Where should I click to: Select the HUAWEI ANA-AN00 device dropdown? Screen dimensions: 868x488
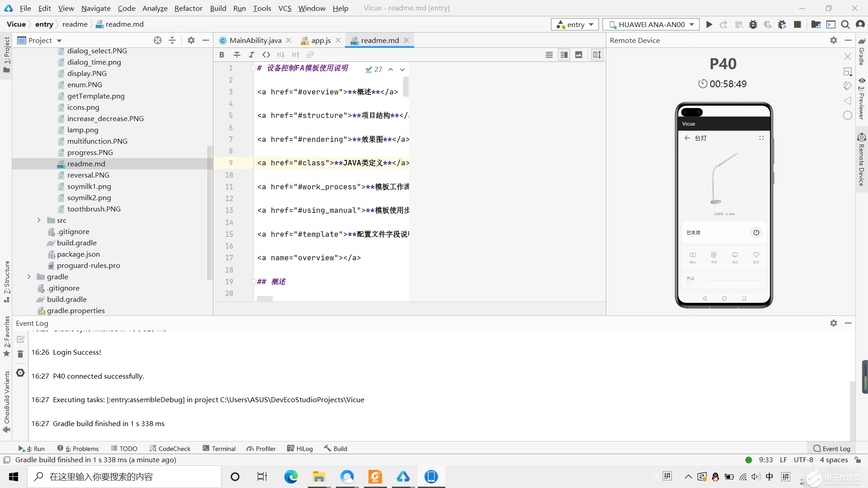tap(651, 24)
